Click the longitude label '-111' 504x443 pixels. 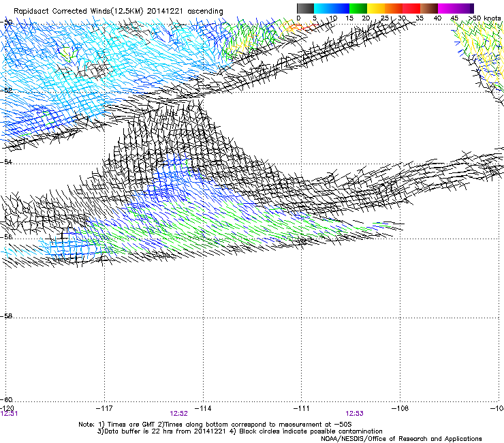(x=302, y=408)
